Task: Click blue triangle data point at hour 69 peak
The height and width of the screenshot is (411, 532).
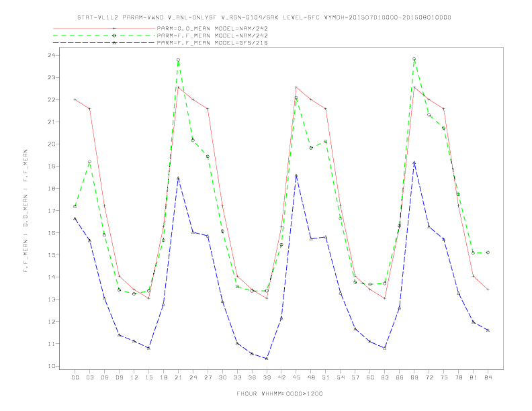Action: (414, 163)
